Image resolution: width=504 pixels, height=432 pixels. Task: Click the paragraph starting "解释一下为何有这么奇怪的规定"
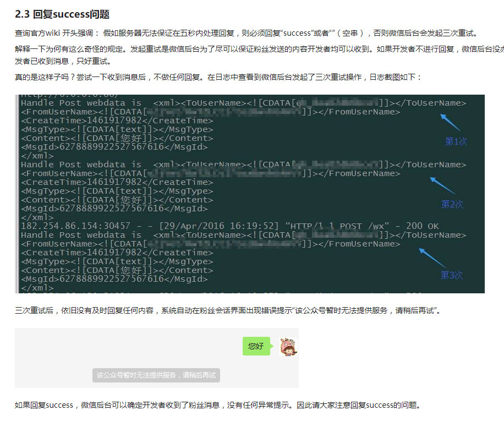coord(259,55)
